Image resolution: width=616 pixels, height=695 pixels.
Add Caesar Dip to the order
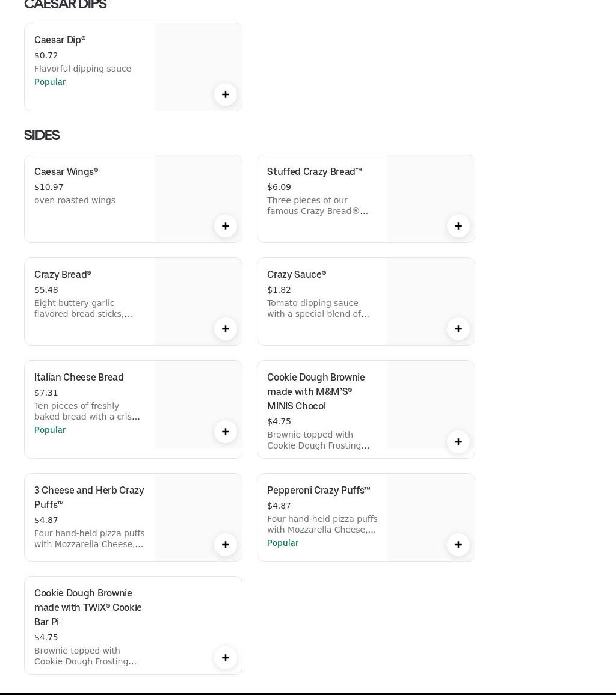(226, 94)
